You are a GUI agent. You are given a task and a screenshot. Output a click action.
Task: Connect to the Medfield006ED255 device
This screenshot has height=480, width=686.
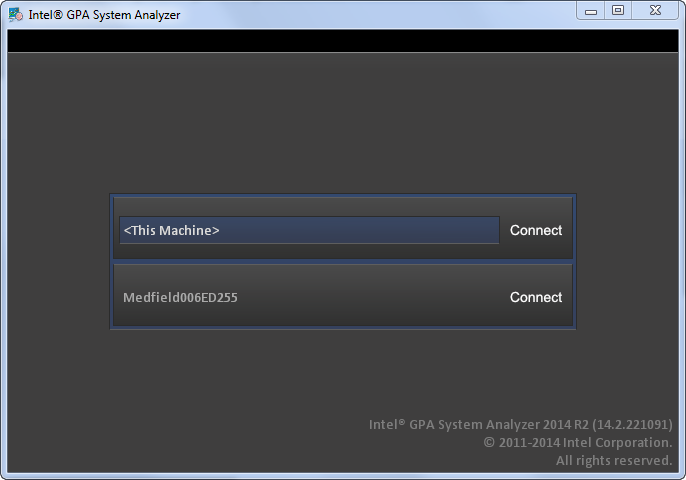tap(536, 297)
